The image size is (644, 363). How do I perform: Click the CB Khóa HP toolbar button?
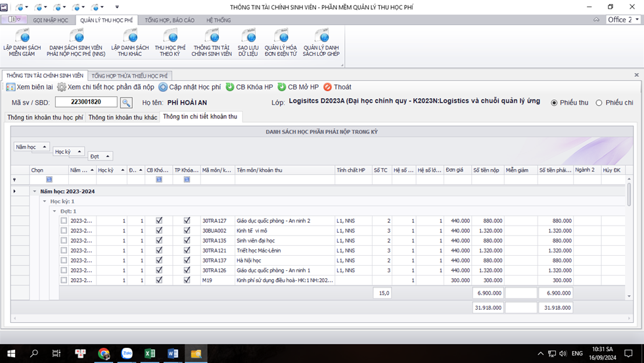click(x=248, y=87)
